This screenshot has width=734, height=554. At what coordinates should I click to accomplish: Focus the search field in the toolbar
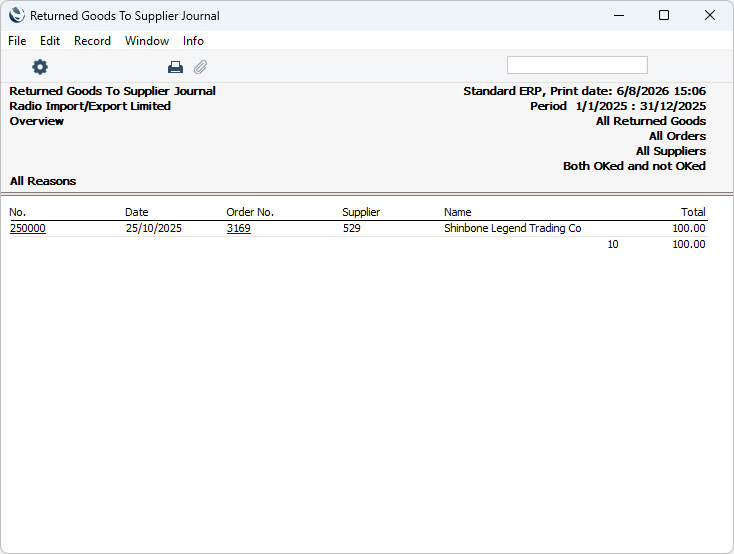click(577, 65)
